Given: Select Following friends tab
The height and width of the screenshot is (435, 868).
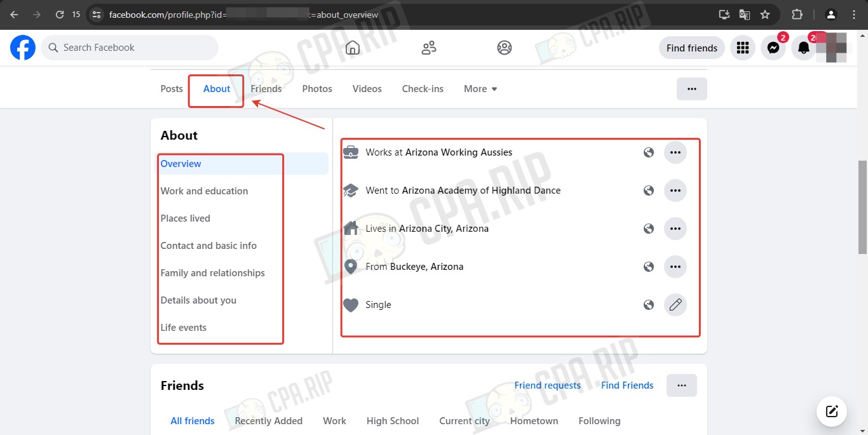Looking at the screenshot, I should click(599, 421).
